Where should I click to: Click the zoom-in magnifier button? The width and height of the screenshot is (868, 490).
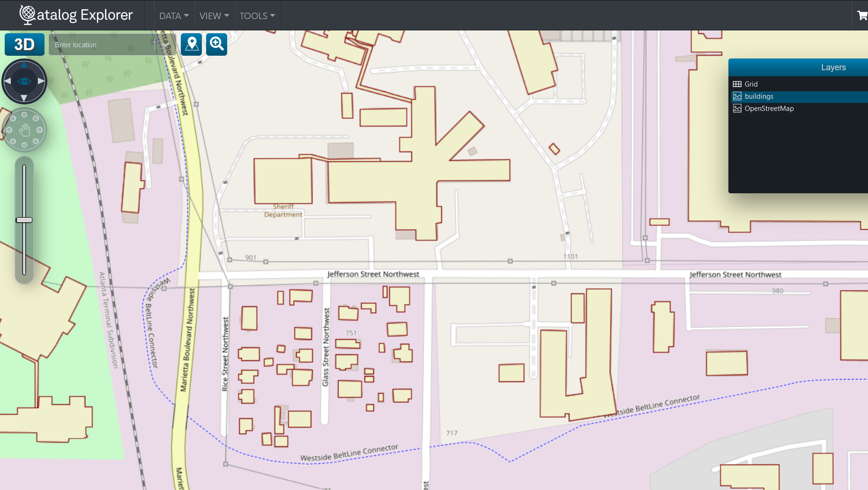click(x=216, y=44)
